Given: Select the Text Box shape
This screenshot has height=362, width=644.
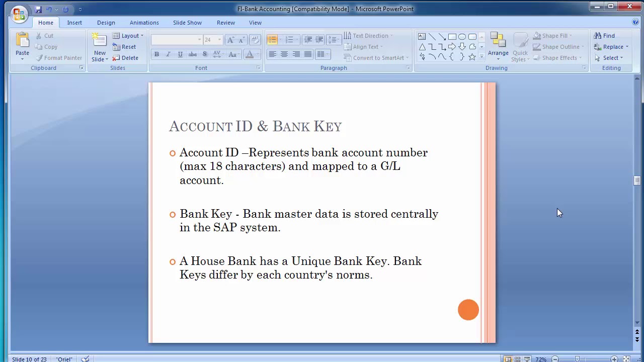Looking at the screenshot, I should (x=422, y=37).
